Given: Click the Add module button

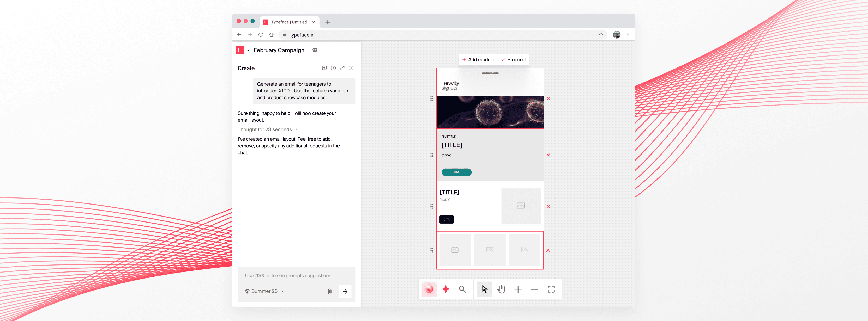Looking at the screenshot, I should 478,60.
